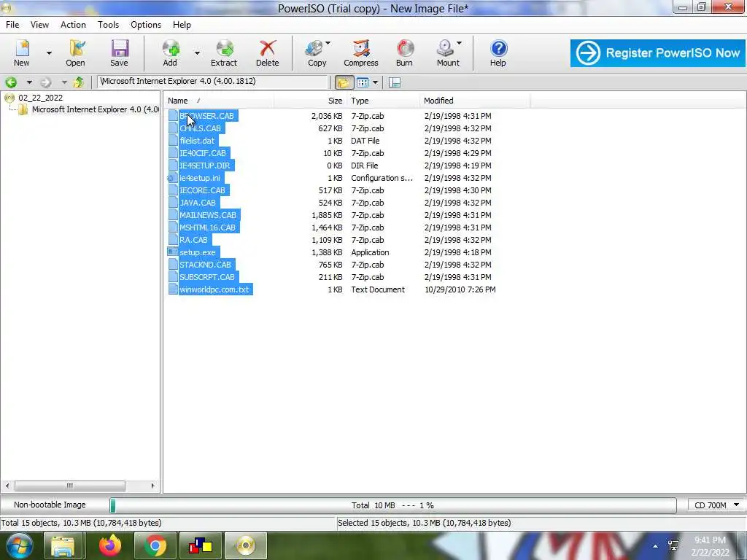
Task: Expand the Copy button dropdown arrow
Action: click(328, 43)
